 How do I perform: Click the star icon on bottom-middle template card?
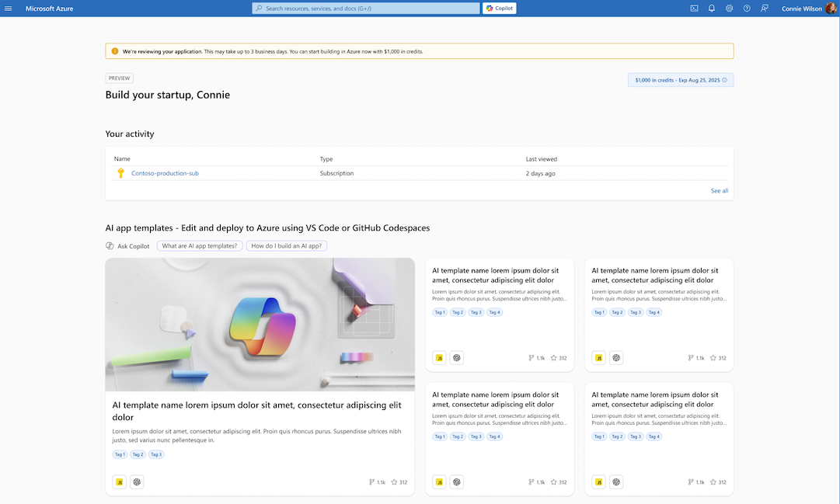[x=554, y=482]
